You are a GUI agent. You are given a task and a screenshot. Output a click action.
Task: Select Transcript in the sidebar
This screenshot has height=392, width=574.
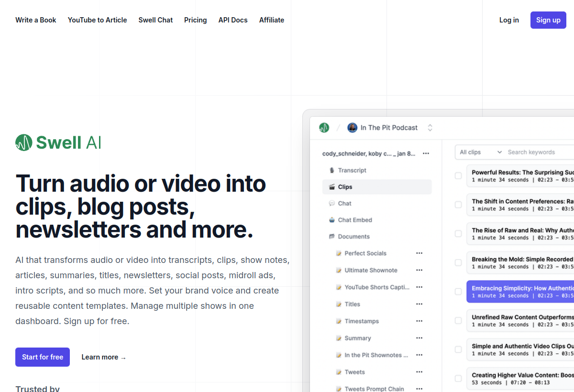coord(377,170)
